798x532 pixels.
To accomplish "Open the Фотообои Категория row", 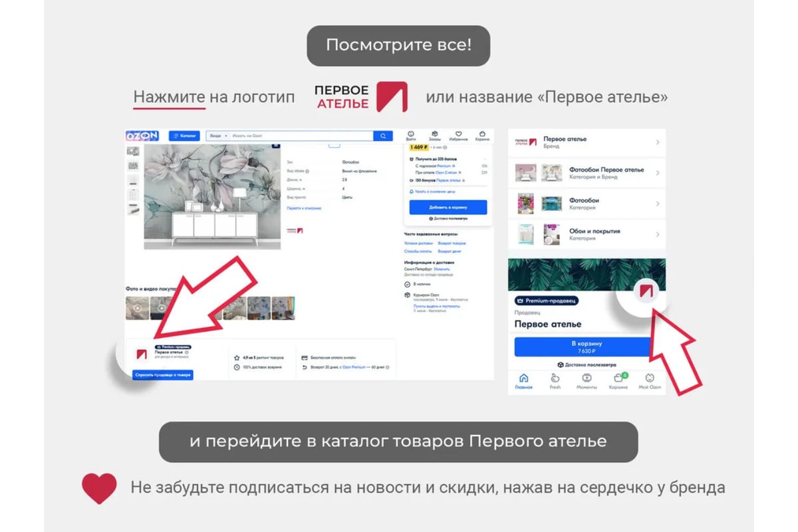I will coord(587,203).
